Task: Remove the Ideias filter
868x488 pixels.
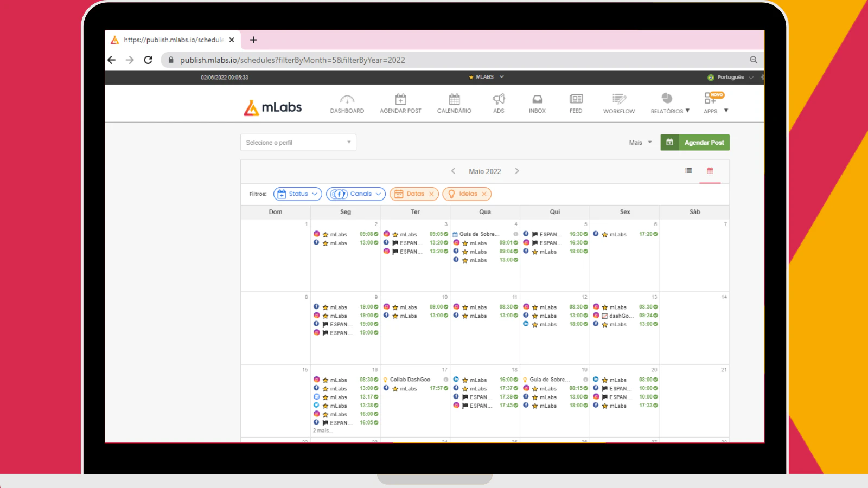Action: (x=484, y=194)
